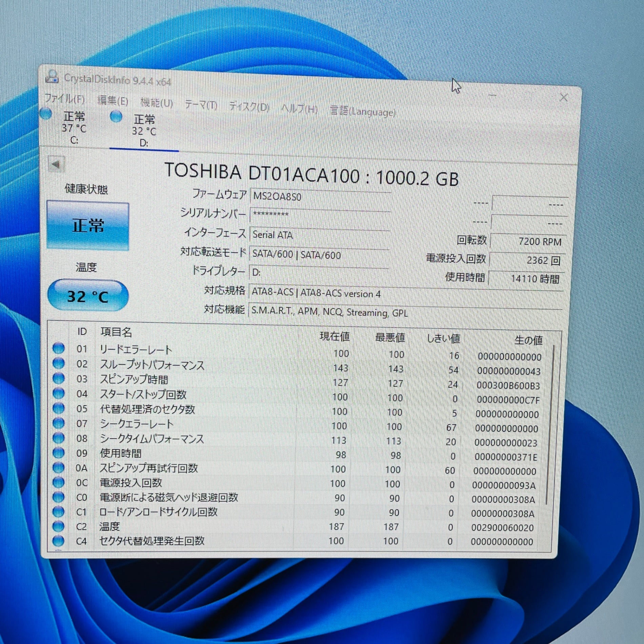644x644 pixels.
Task: Open the ディスク(D) menu
Action: pyautogui.click(x=249, y=107)
